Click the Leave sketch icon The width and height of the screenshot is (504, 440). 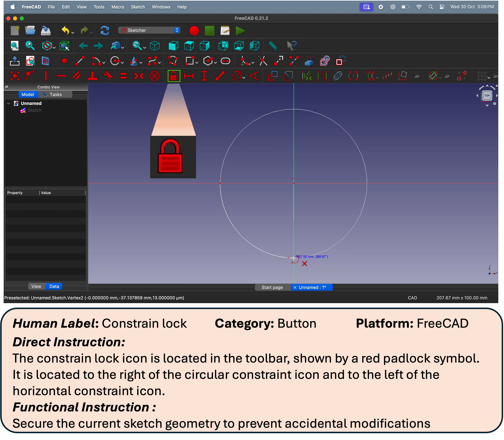click(15, 61)
